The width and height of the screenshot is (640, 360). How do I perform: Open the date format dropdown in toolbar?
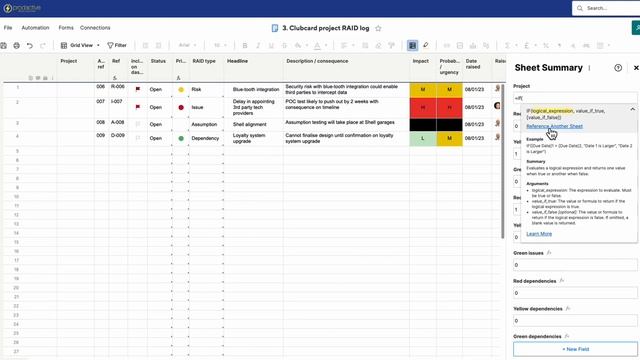602,45
